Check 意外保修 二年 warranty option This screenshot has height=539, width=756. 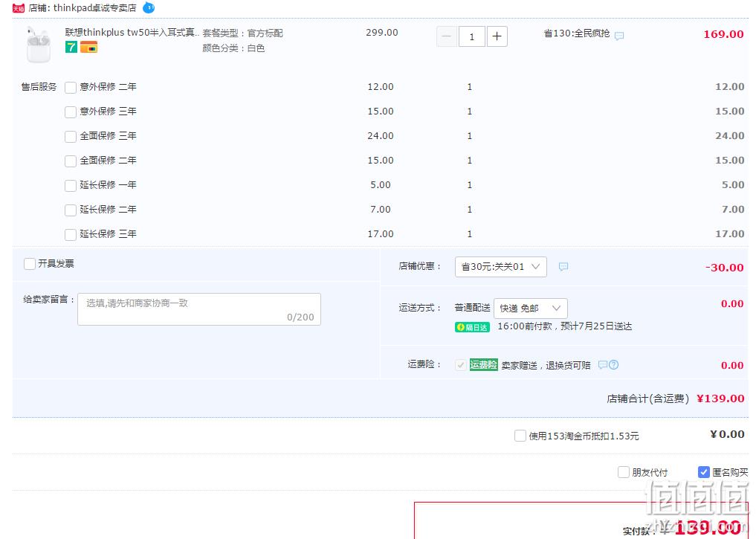71,87
